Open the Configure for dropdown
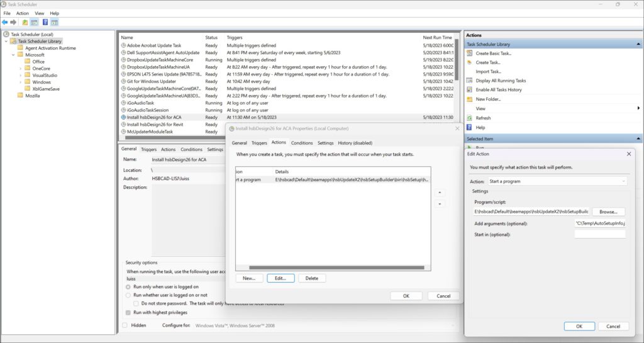Screen dimensions: 644x343 pos(323,326)
